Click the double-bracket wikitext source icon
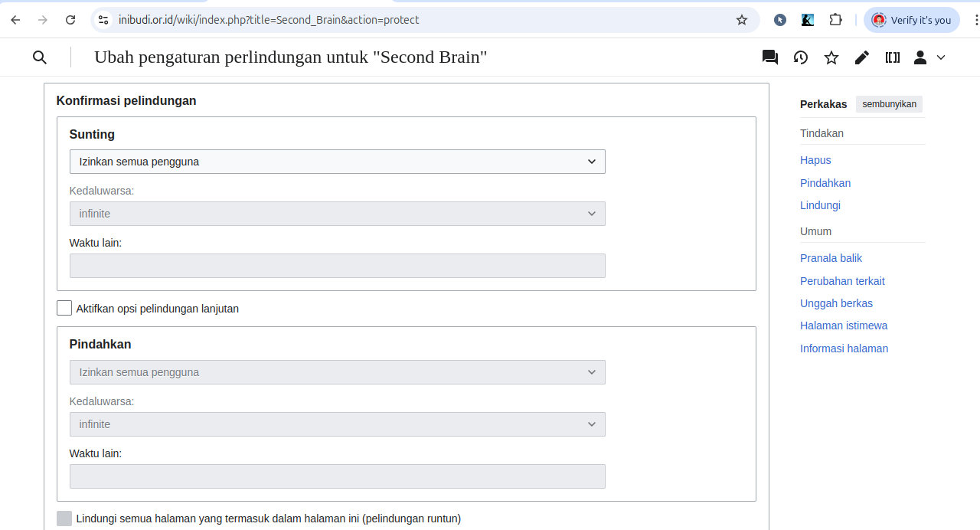Image resolution: width=980 pixels, height=530 pixels. pos(893,57)
